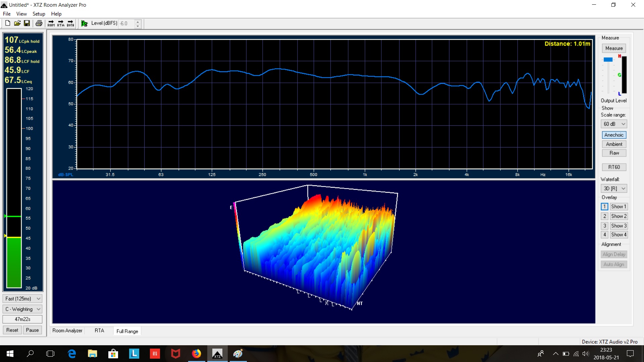Print the measurement results
Viewport: 644px width, 362px height.
39,23
